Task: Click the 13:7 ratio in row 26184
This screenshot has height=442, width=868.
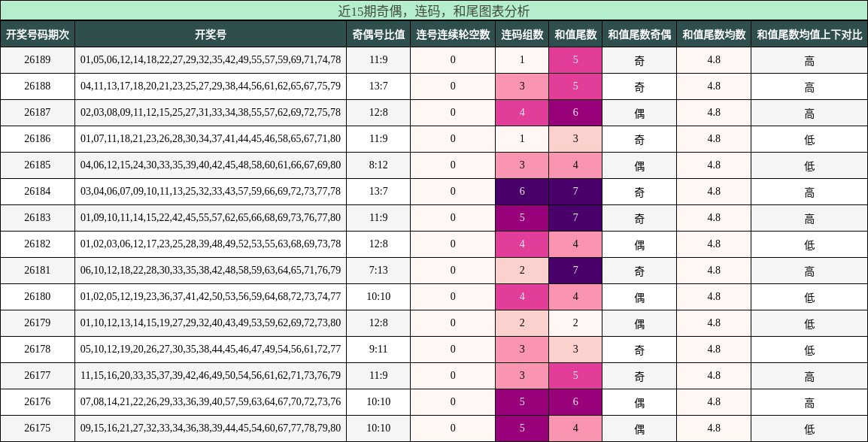Action: pyautogui.click(x=378, y=192)
